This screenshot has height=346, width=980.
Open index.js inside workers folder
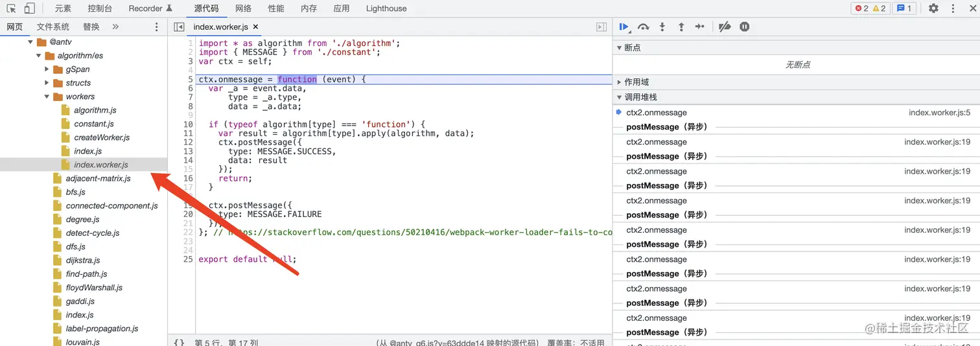tap(88, 151)
